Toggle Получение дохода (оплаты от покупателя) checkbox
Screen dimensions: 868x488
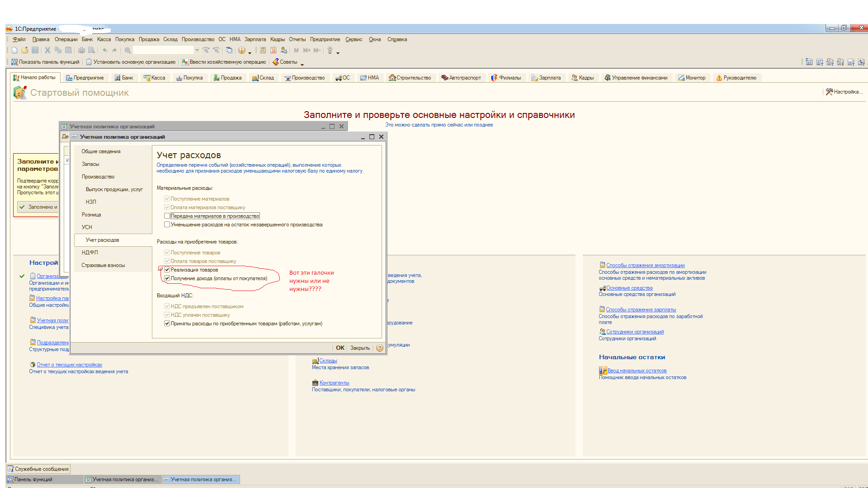point(167,278)
